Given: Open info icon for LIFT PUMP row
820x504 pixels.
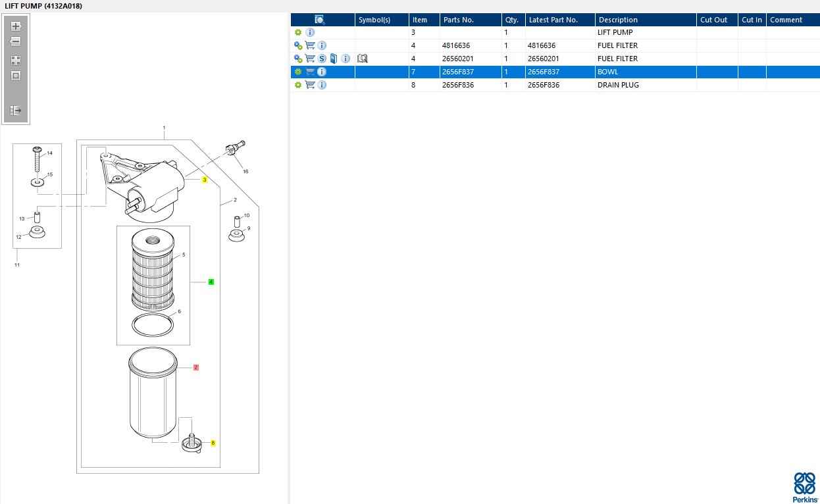Looking at the screenshot, I should (310, 32).
